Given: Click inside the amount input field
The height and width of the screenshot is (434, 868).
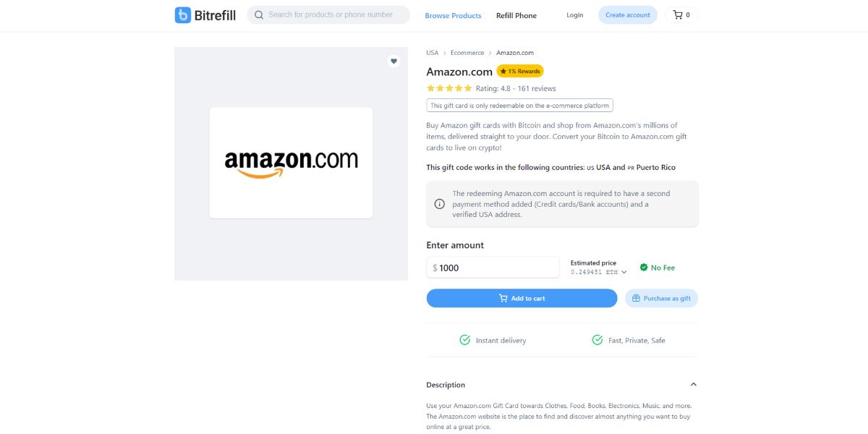Looking at the screenshot, I should pos(492,267).
